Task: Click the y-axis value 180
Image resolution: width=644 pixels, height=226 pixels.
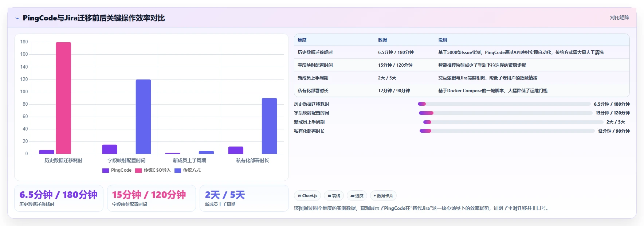Action: [24, 42]
